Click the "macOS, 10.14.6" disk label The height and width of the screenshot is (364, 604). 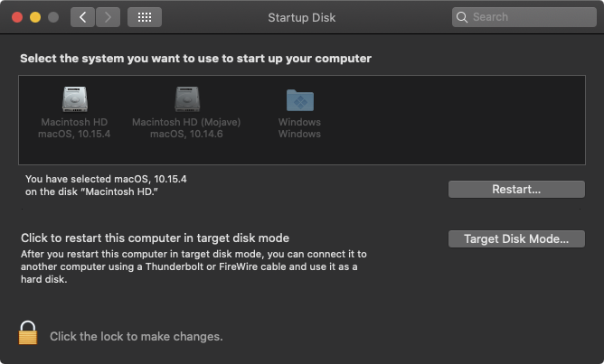187,134
